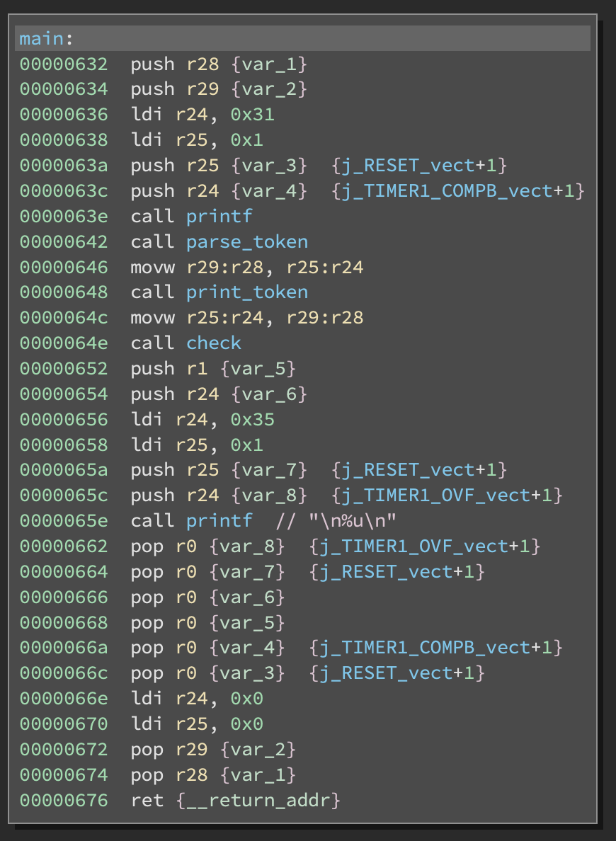Click printf on the 0000063e line
The image size is (616, 841).
pyautogui.click(x=219, y=216)
